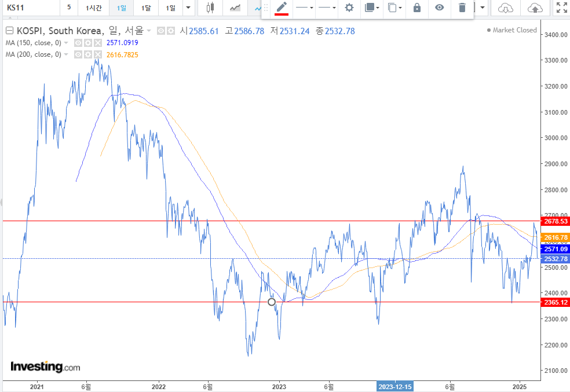The height and width of the screenshot is (392, 570).
Task: Click the 2571.0919 MA value in legend
Action: [x=122, y=43]
